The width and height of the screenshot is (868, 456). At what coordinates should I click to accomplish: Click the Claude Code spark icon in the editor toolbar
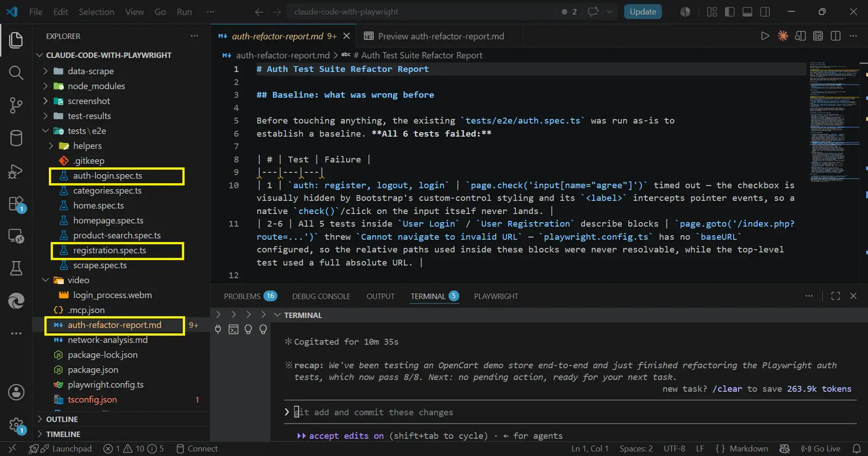(783, 36)
